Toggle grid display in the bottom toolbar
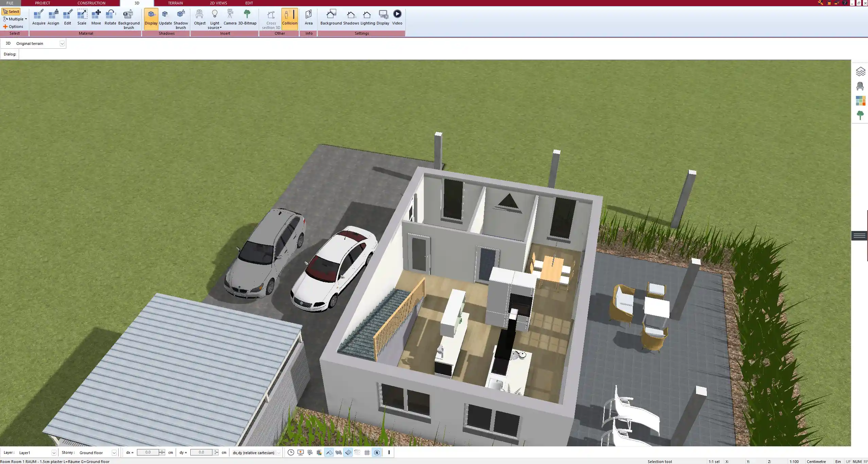868x464 pixels. coord(367,452)
